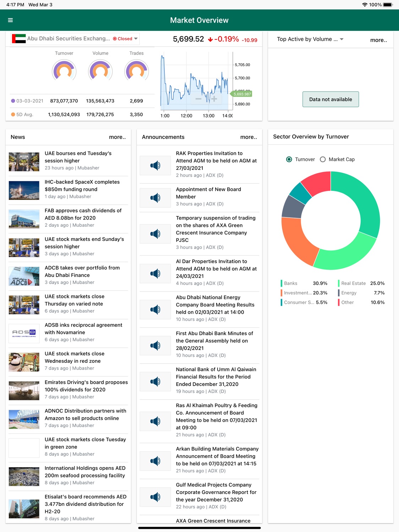The width and height of the screenshot is (399, 532).
Task: Open ADNOC Distribution Amazon news thumbnail
Action: 24,419
